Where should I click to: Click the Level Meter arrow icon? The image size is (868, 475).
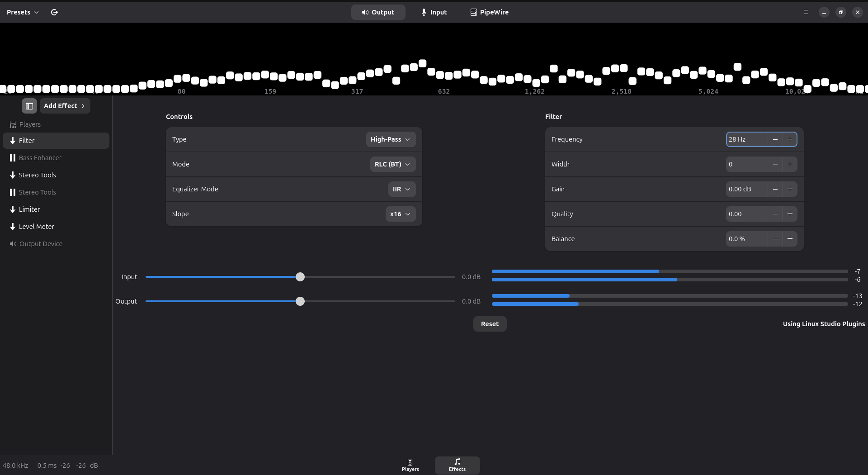pyautogui.click(x=13, y=227)
